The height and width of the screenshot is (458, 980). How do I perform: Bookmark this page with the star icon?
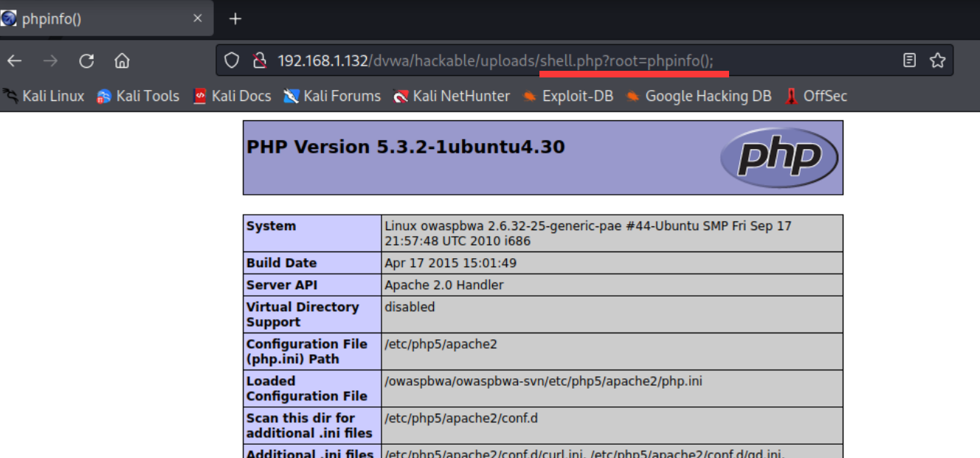(937, 60)
